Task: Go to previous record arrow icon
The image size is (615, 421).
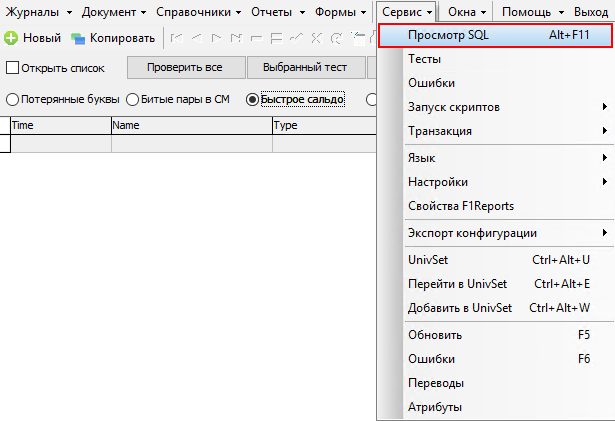Action: pyautogui.click(x=197, y=38)
